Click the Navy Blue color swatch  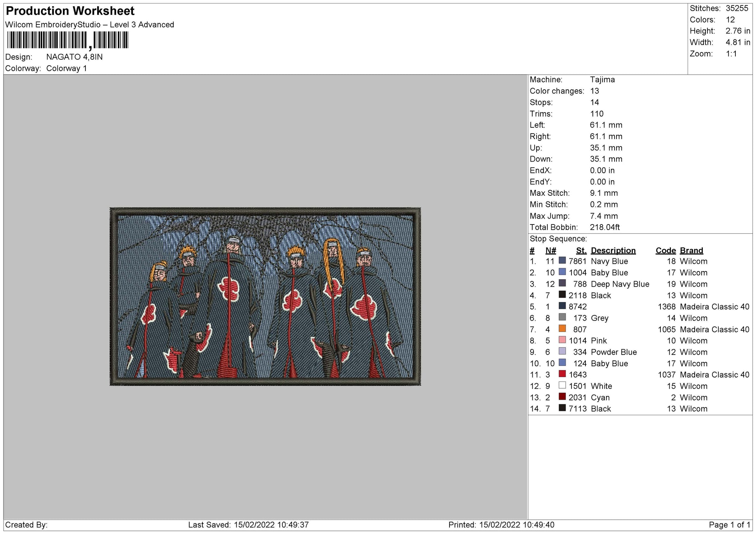pyautogui.click(x=562, y=261)
